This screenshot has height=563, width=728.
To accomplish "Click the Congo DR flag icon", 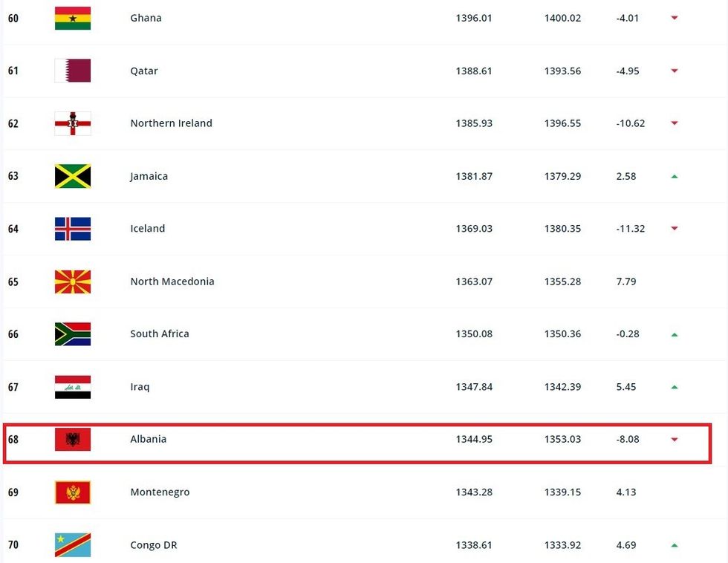I will pyautogui.click(x=73, y=545).
